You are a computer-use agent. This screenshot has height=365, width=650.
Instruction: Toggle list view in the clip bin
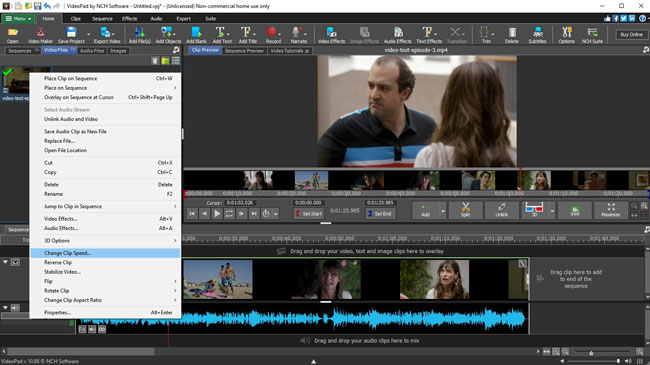click(x=176, y=61)
